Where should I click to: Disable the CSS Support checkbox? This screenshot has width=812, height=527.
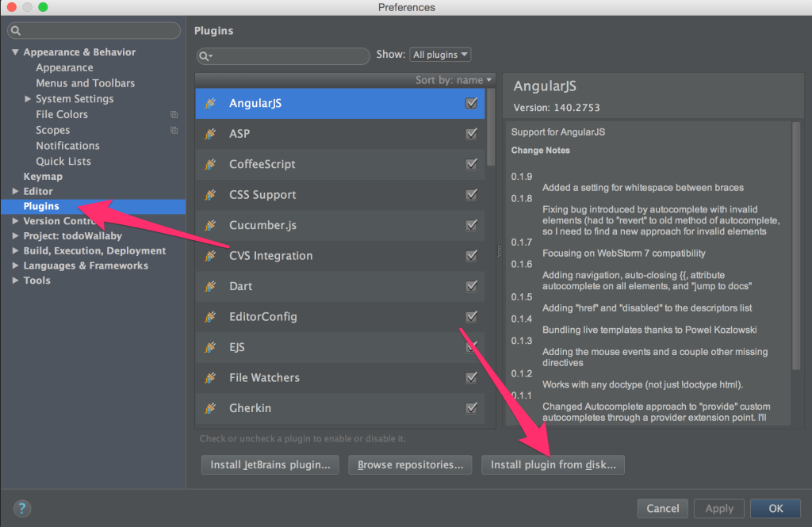click(471, 195)
